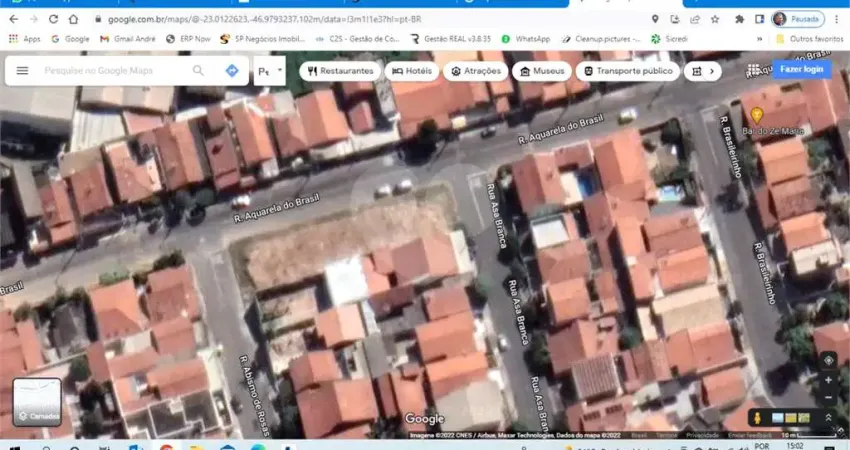Reload the page
850x450 pixels.
(x=53, y=19)
